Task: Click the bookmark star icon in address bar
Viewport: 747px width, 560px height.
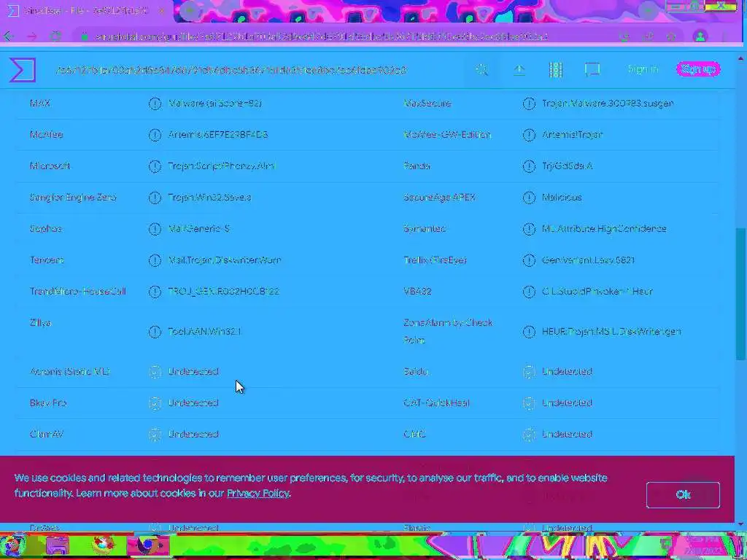Action: 671,36
